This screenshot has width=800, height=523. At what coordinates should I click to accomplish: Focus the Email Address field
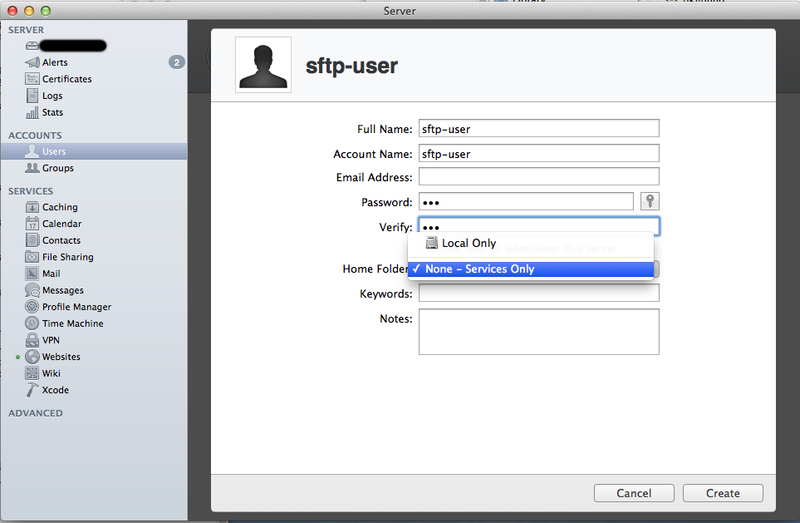tap(538, 177)
